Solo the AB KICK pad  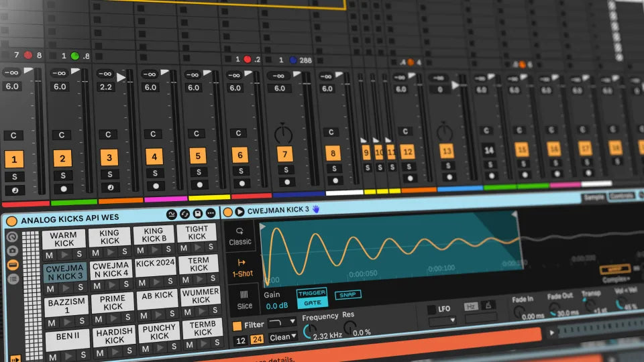172,314
